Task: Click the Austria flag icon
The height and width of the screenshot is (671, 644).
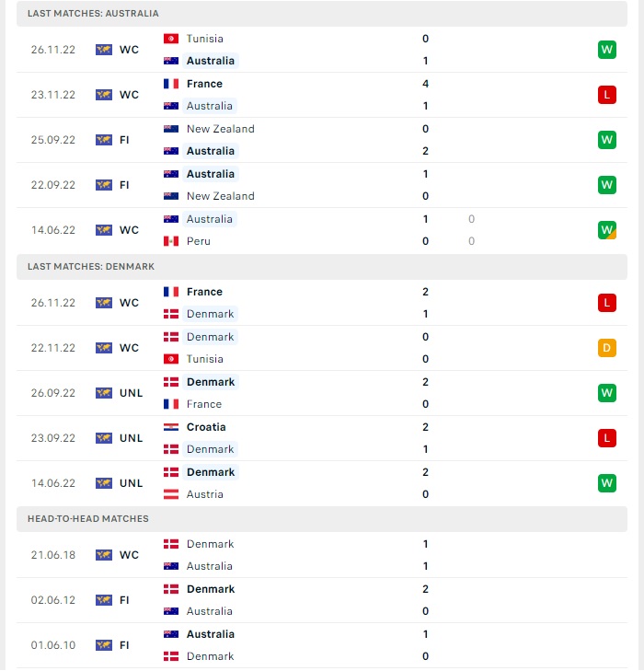Action: tap(171, 494)
